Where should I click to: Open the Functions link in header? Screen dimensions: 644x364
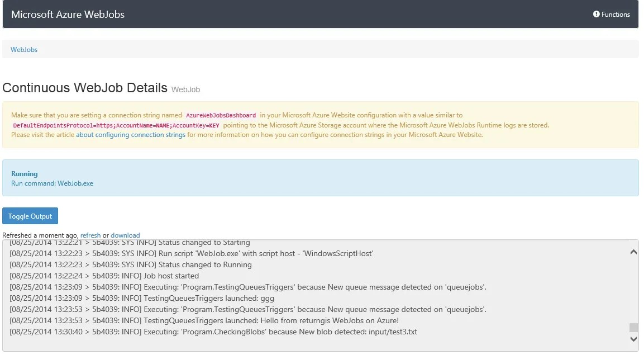[611, 15]
